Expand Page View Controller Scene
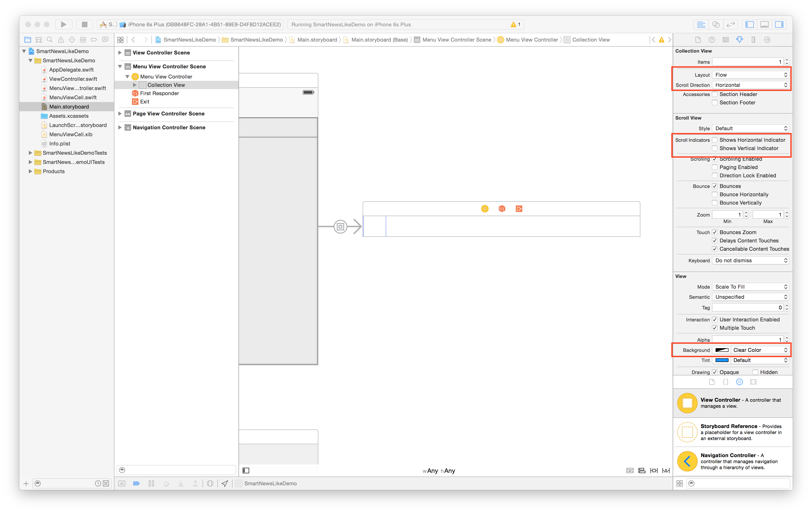 point(120,113)
